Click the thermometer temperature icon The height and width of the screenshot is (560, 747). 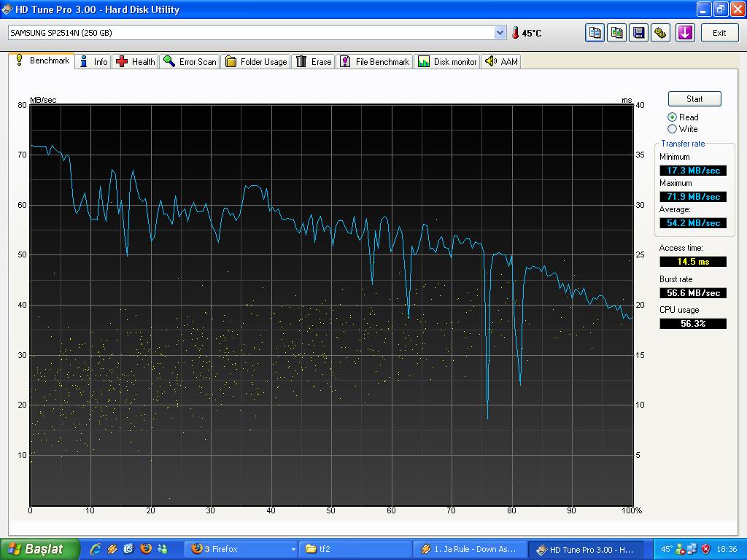515,33
